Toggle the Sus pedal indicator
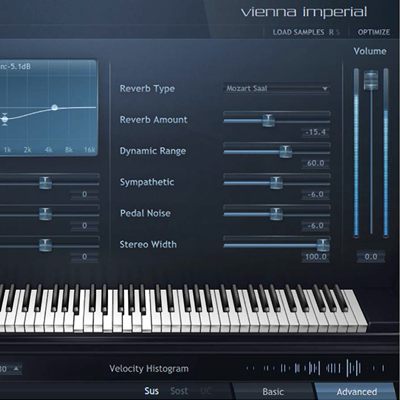 click(151, 391)
